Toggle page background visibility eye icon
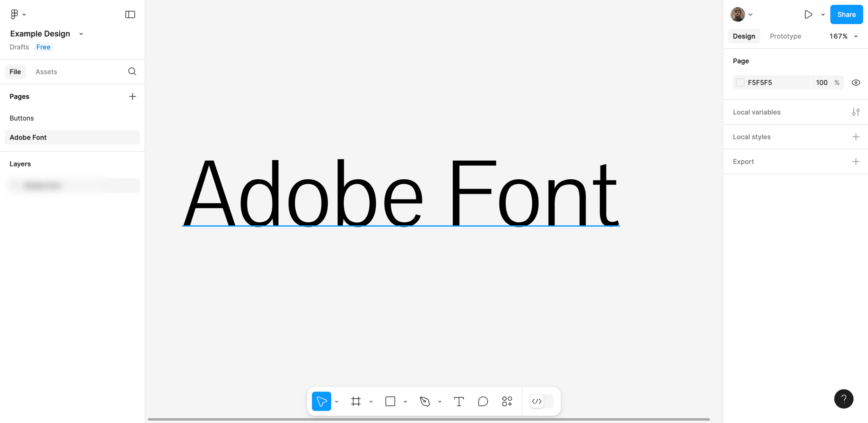868x423 pixels. 856,83
